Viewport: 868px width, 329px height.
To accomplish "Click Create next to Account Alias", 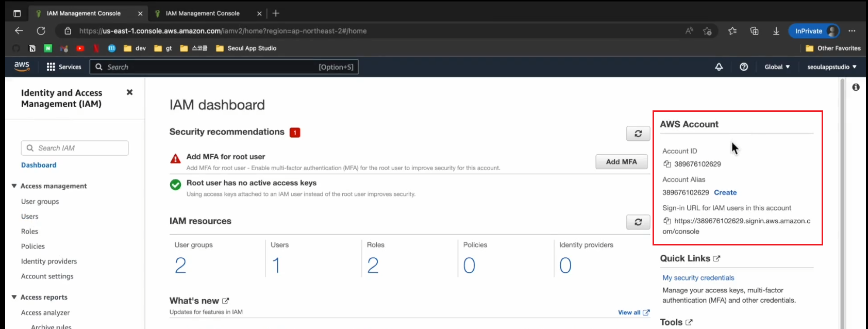I will point(725,192).
